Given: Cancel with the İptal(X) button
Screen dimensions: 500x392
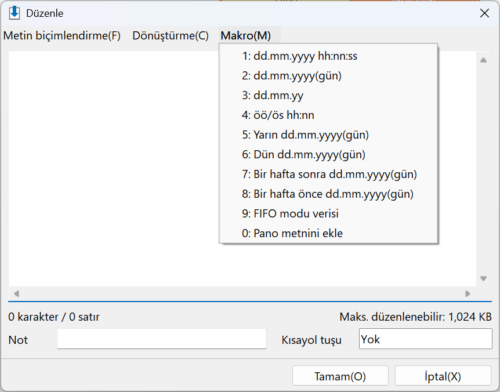Looking at the screenshot, I should click(x=443, y=376).
